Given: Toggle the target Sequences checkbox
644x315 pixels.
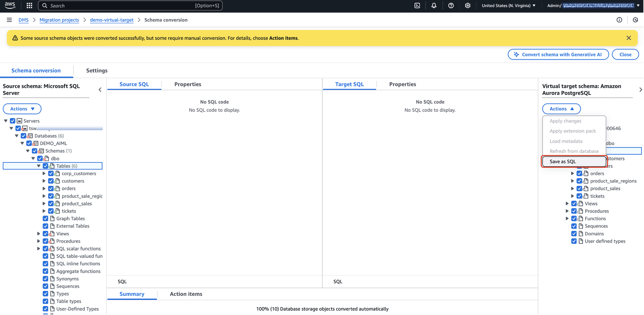Looking at the screenshot, I should 574,226.
